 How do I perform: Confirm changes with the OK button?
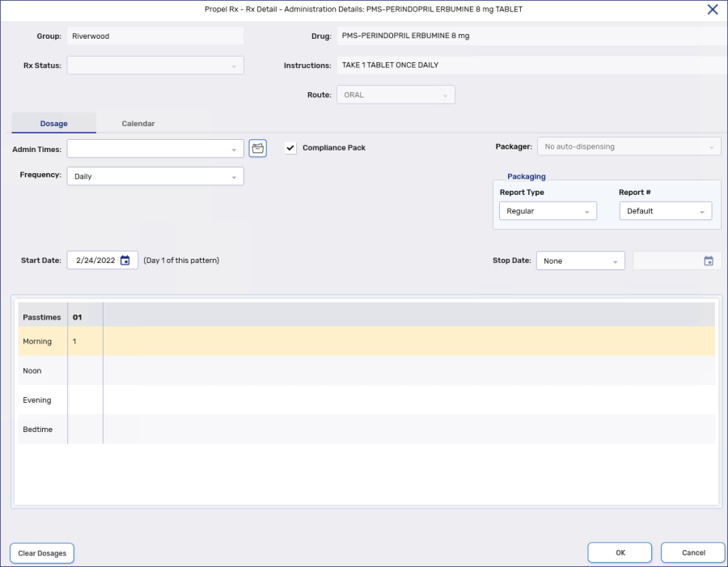[x=620, y=552]
